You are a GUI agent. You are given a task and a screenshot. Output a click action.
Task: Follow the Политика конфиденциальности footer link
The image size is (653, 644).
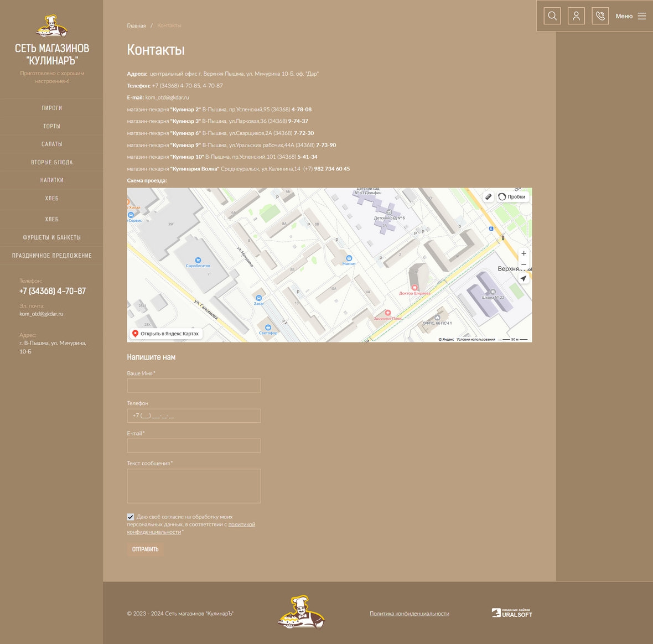tap(409, 614)
